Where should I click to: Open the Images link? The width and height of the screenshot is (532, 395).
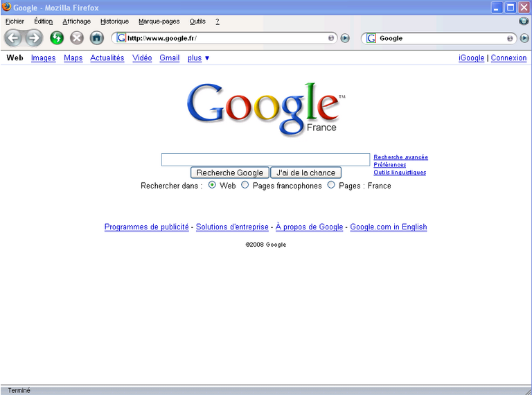point(44,58)
